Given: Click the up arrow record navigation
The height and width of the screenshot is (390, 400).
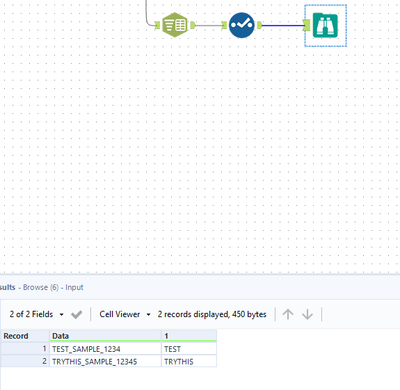Looking at the screenshot, I should (288, 314).
